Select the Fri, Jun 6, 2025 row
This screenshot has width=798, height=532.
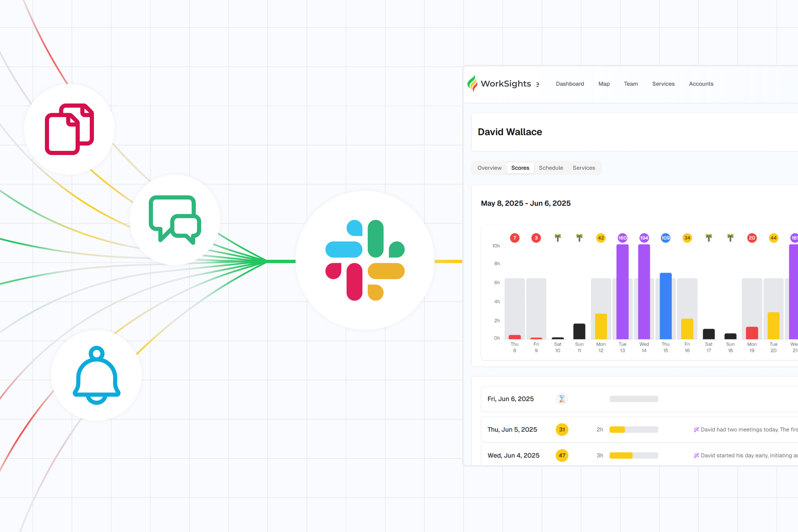[x=639, y=399]
